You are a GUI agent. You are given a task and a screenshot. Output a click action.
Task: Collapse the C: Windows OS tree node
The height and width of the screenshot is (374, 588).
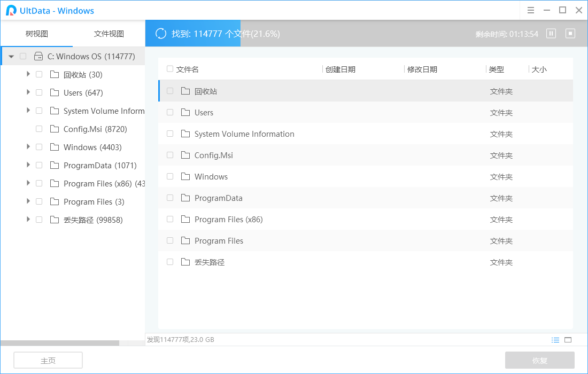tap(11, 56)
